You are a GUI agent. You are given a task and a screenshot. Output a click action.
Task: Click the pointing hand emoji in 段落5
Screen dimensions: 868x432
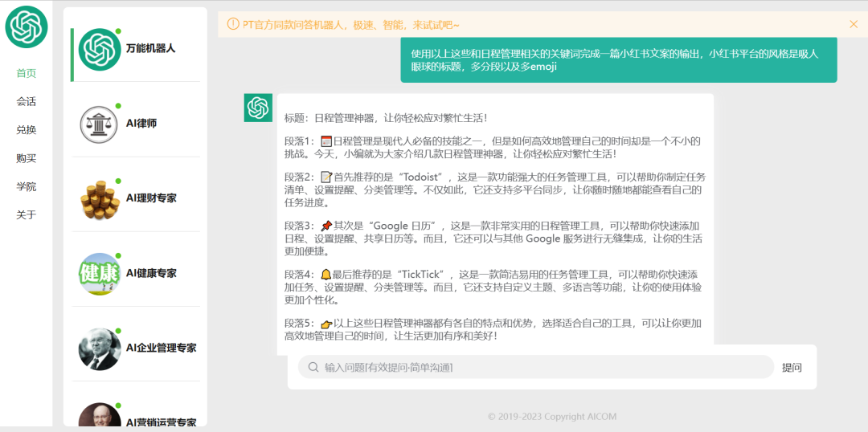click(x=326, y=323)
